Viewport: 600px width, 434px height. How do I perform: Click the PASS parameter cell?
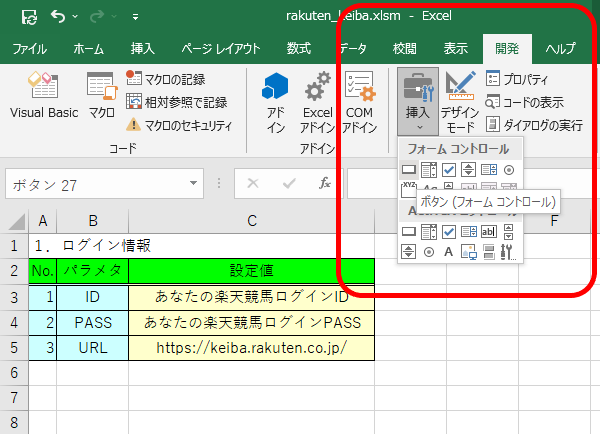93,323
